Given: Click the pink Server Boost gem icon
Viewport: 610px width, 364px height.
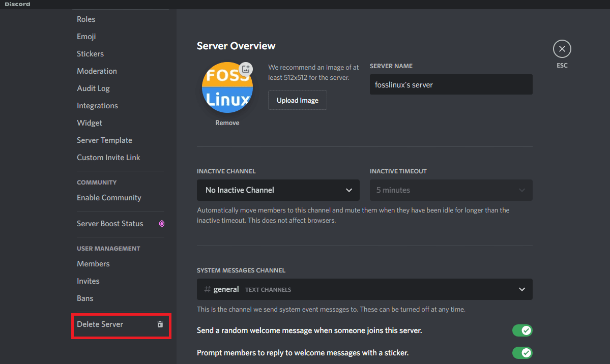Looking at the screenshot, I should click(161, 224).
